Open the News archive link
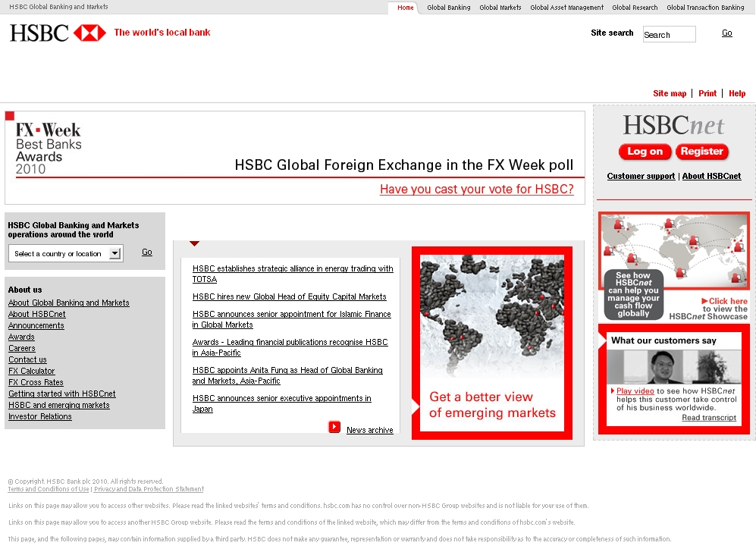Image resolution: width=756 pixels, height=552 pixels. pos(370,430)
